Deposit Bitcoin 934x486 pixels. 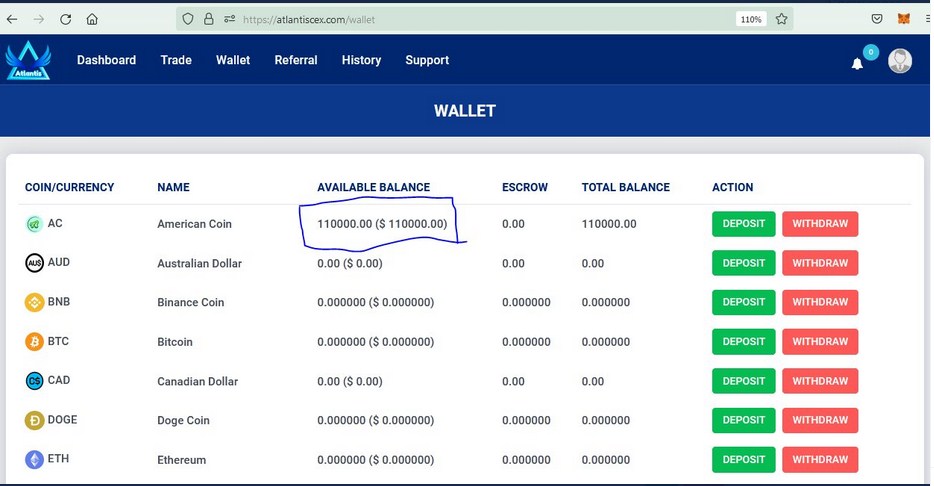click(x=743, y=341)
